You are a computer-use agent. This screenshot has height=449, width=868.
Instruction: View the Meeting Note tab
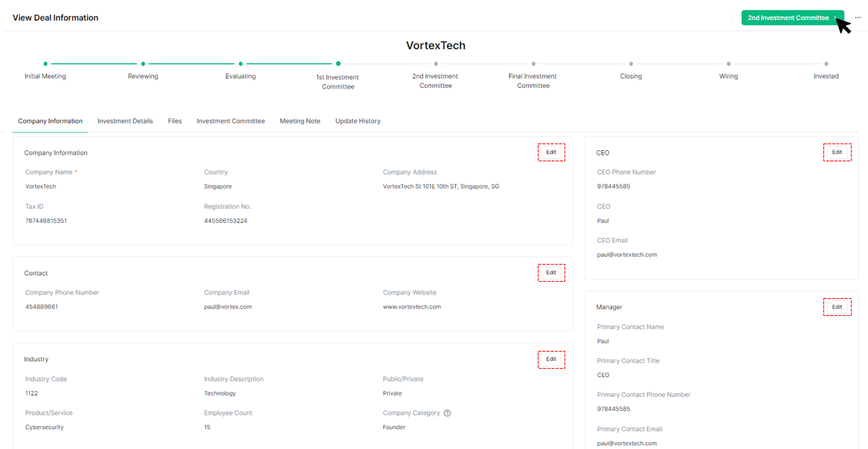tap(300, 120)
